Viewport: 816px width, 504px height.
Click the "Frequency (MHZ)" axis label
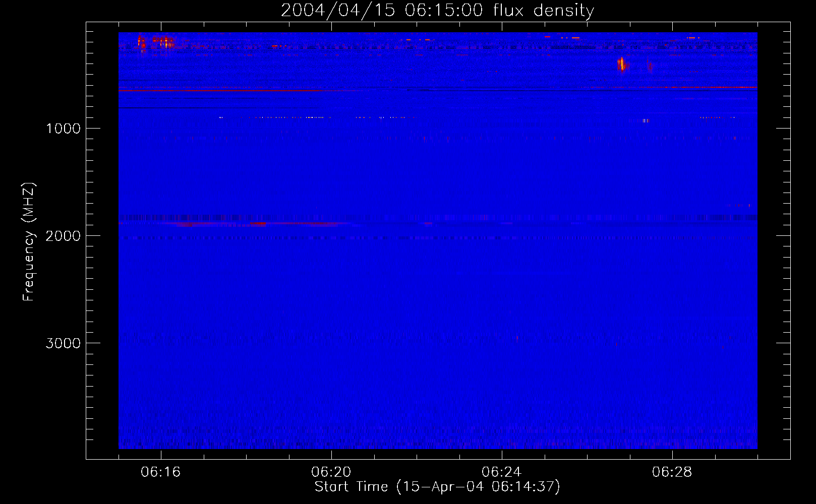point(29,242)
